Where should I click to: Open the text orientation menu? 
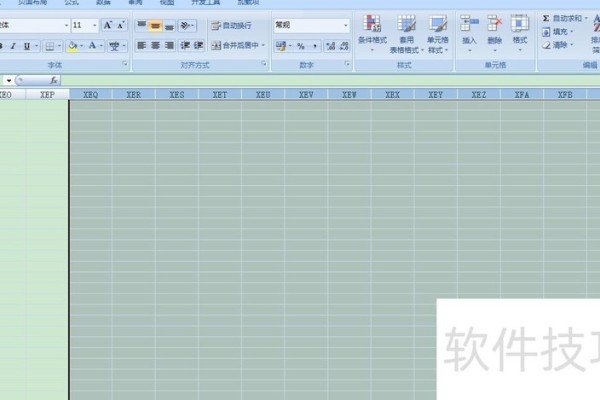pos(187,25)
